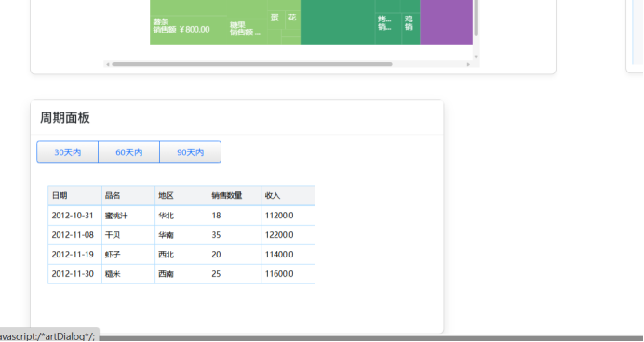The image size is (644, 342).
Task: Click the 日期 column header
Action: [x=74, y=195]
